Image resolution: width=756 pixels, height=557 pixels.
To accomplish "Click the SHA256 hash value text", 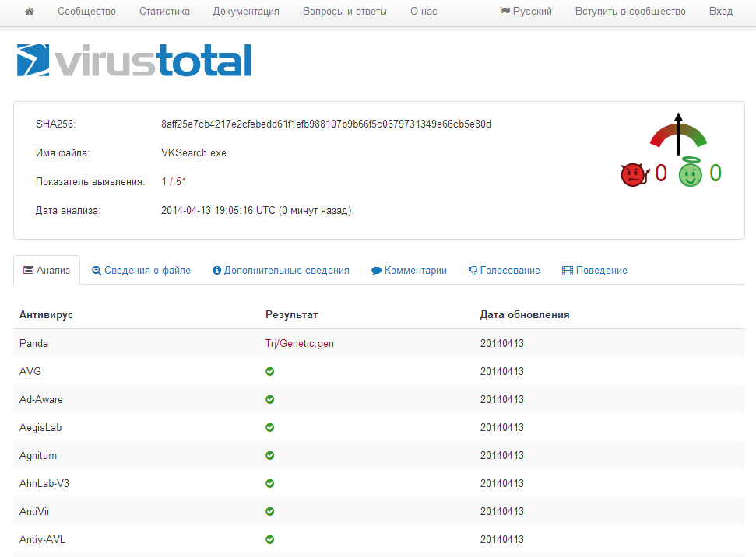I will [x=326, y=124].
